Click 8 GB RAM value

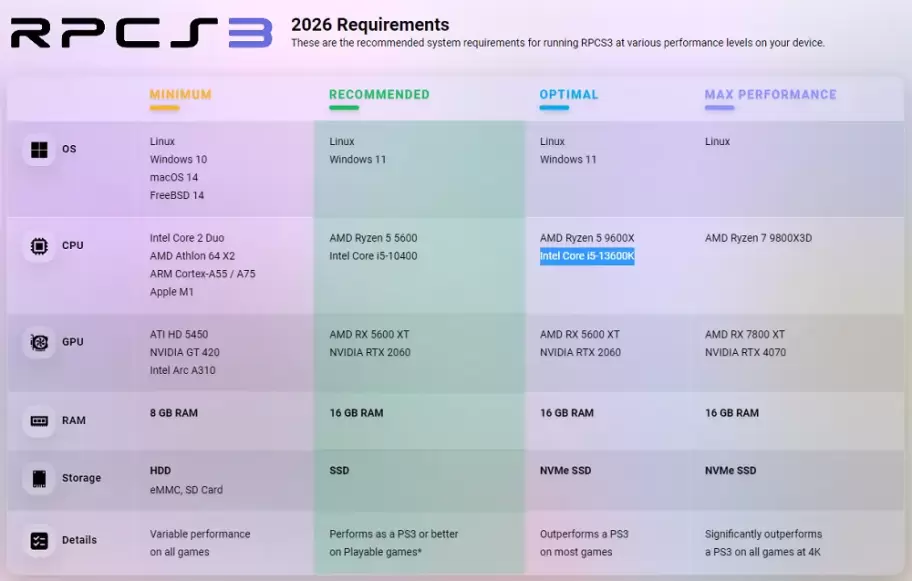pyautogui.click(x=173, y=413)
